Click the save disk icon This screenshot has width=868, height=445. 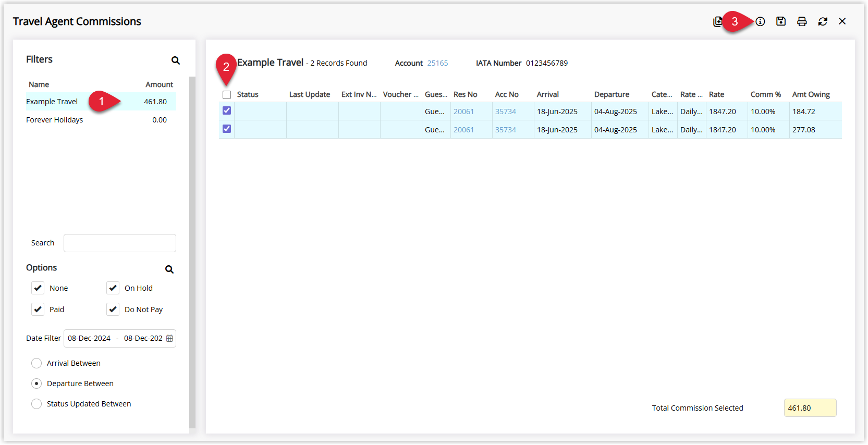pyautogui.click(x=781, y=21)
